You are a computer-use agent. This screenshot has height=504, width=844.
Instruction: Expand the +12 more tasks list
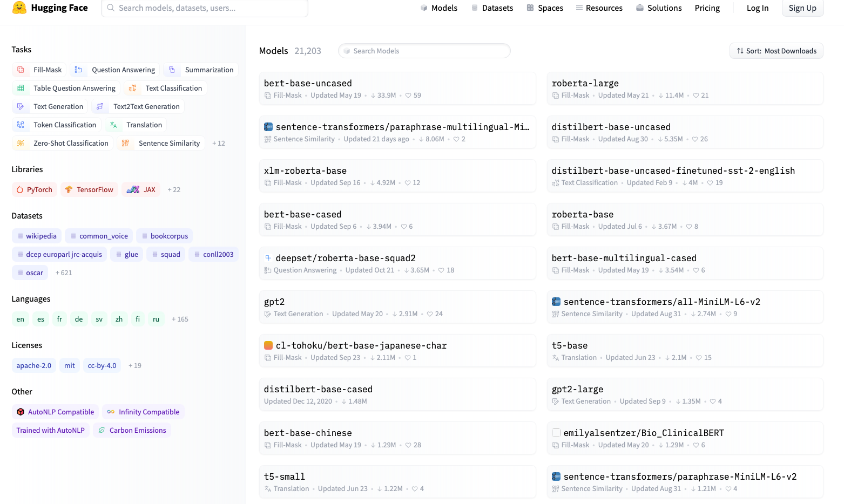[x=219, y=143]
